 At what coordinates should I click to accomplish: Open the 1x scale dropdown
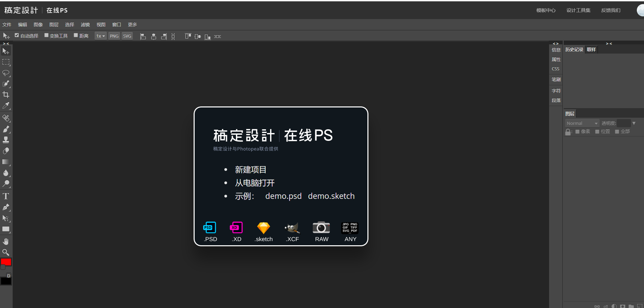pyautogui.click(x=101, y=36)
